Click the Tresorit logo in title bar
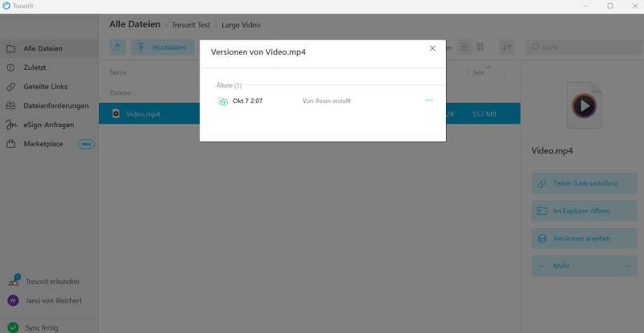 point(6,6)
